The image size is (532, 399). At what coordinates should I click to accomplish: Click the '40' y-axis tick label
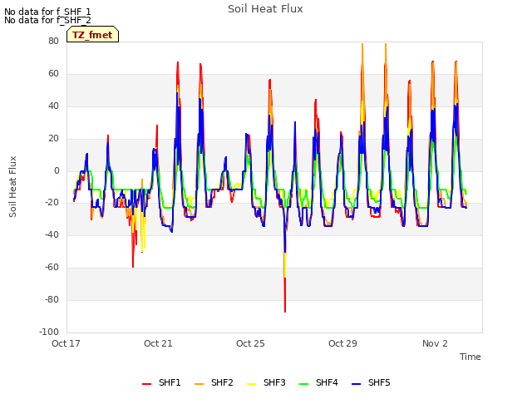coord(53,106)
